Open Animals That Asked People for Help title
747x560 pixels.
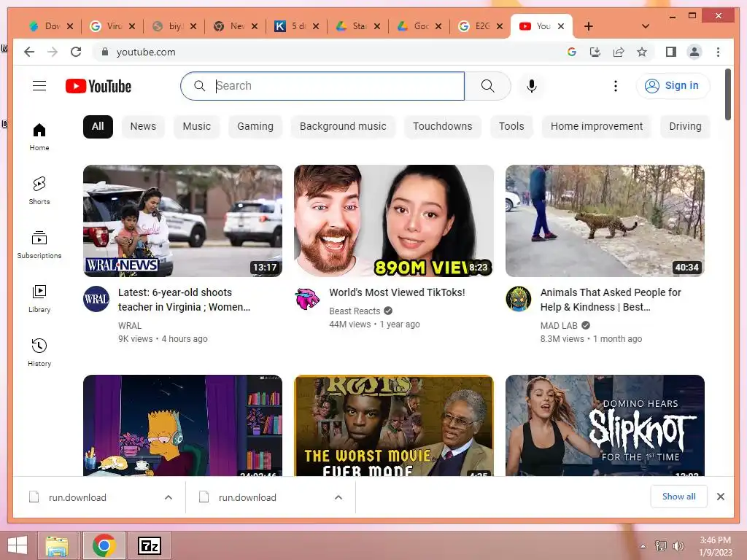coord(611,300)
